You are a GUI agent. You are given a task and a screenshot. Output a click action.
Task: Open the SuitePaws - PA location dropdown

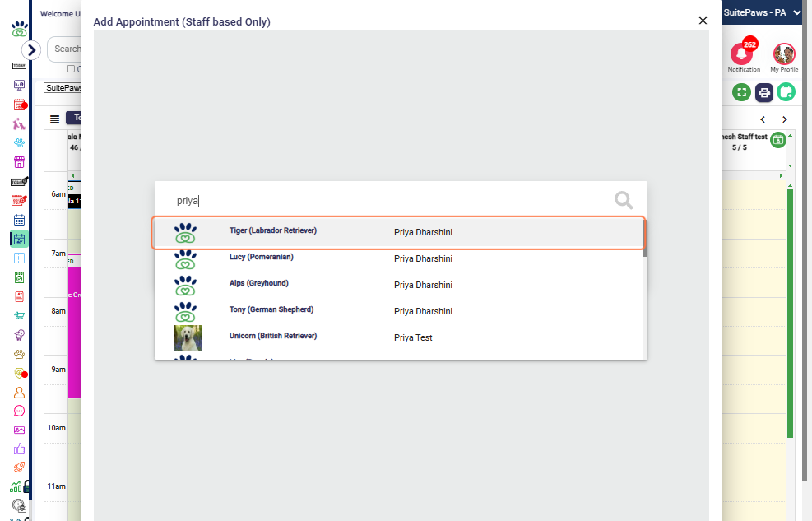763,12
